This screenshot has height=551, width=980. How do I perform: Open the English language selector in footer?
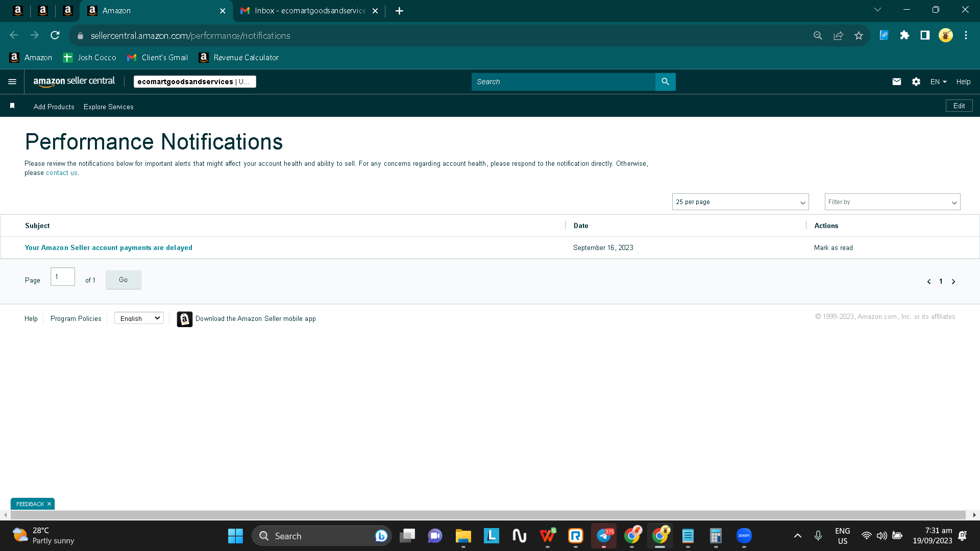point(139,318)
